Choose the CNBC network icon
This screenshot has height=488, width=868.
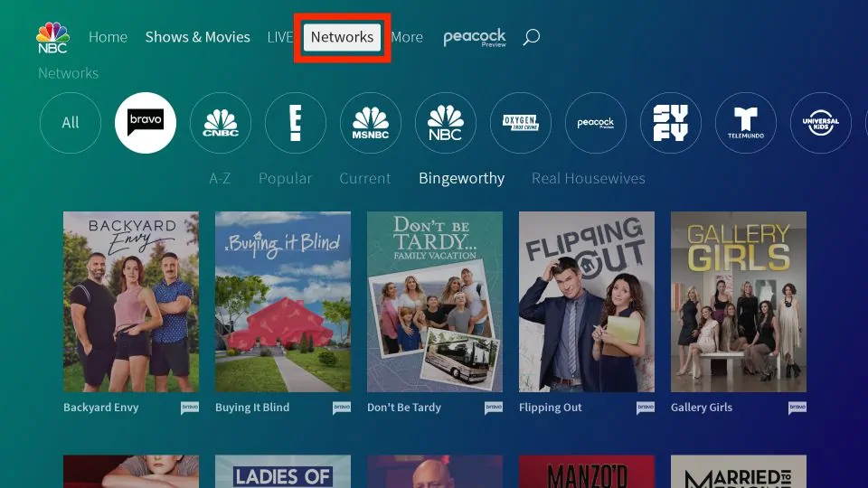coord(221,122)
